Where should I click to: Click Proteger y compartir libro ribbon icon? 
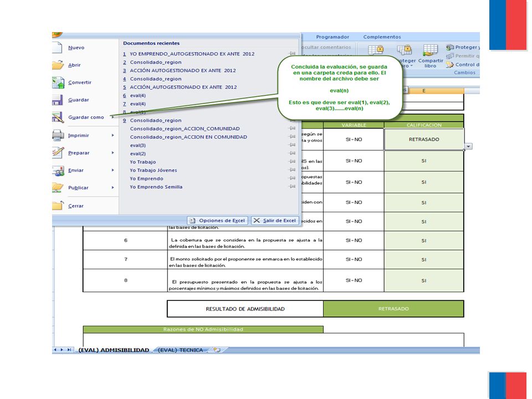450,47
